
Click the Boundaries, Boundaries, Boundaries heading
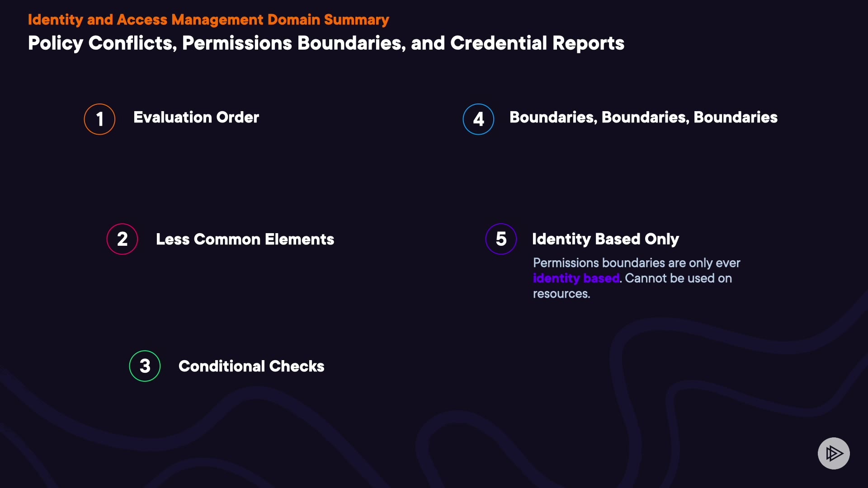pyautogui.click(x=643, y=117)
